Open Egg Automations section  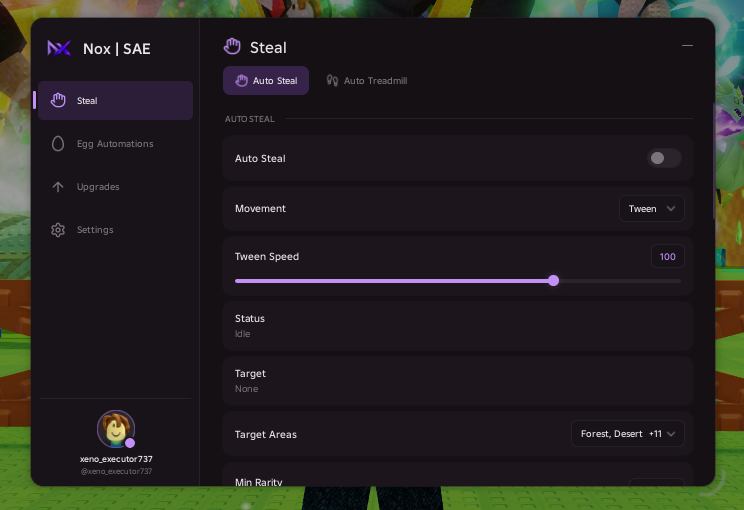(115, 144)
